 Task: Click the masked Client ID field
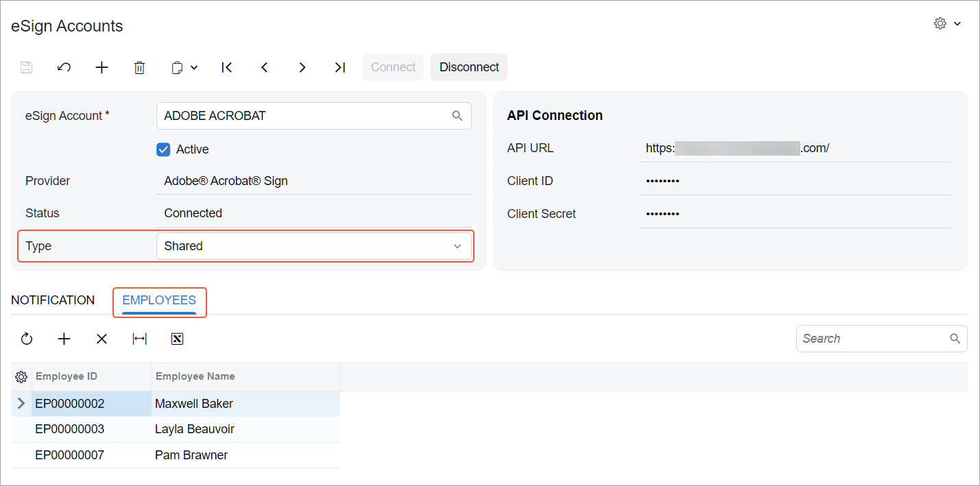coord(796,181)
